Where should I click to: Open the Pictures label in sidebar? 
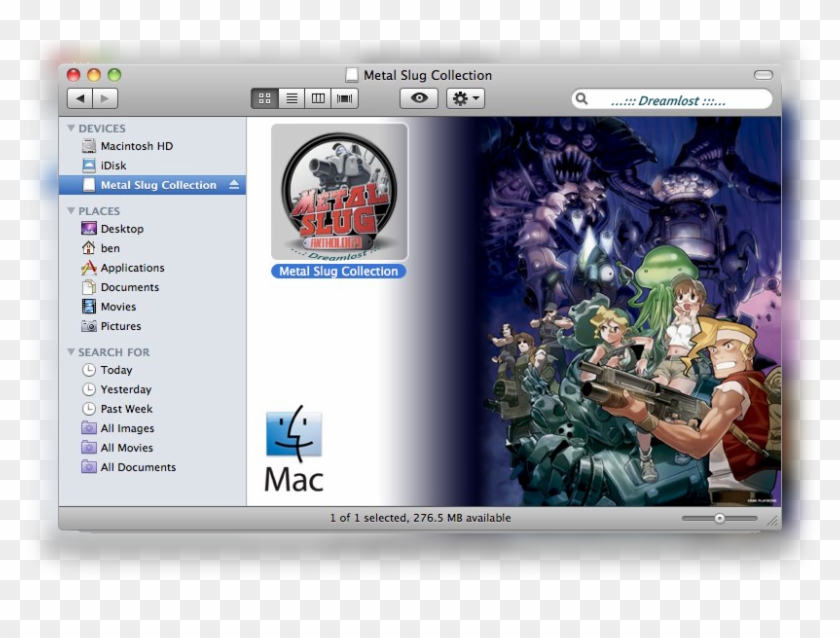[121, 326]
